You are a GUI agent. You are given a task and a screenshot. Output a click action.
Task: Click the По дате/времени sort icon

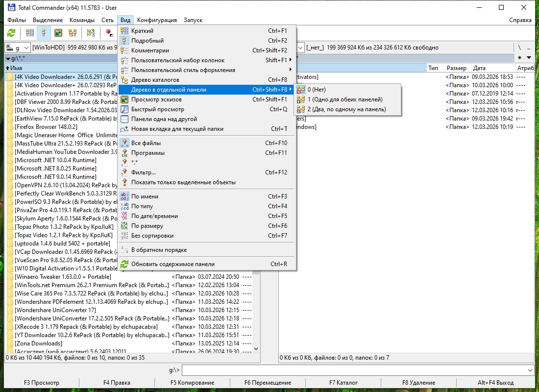coord(124,216)
